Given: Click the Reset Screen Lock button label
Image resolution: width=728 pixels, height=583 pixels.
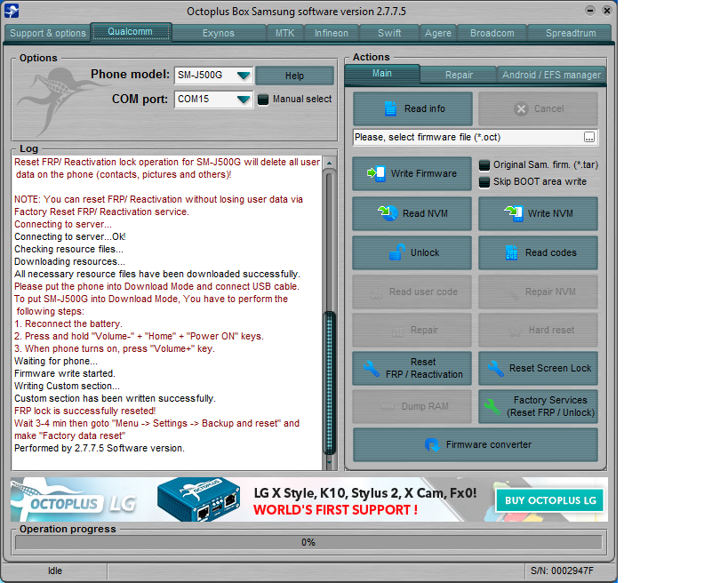Looking at the screenshot, I should (550, 368).
